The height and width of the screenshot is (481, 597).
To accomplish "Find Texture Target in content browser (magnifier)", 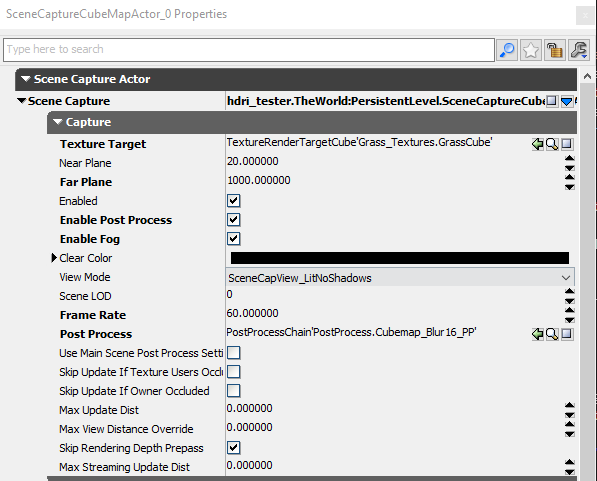I will pyautogui.click(x=552, y=144).
